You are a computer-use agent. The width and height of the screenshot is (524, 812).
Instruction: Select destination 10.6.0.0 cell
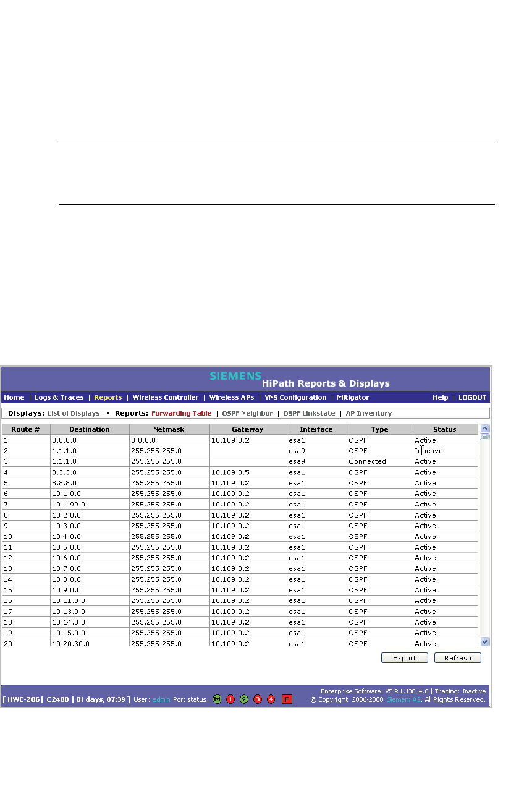(x=90, y=558)
